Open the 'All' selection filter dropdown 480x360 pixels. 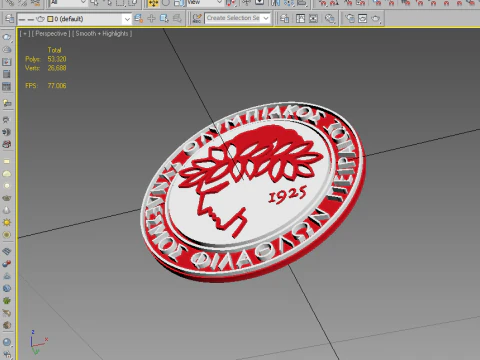(68, 3)
